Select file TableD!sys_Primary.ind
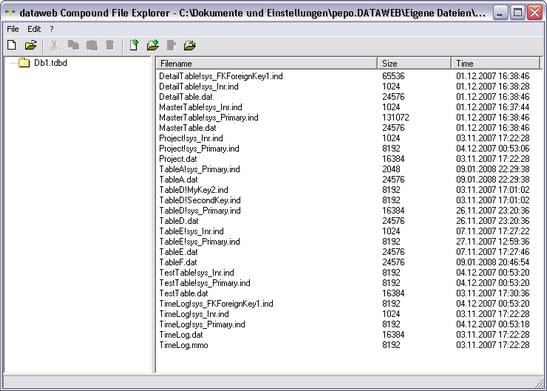Viewport: 547px width, 391px height. pos(200,211)
